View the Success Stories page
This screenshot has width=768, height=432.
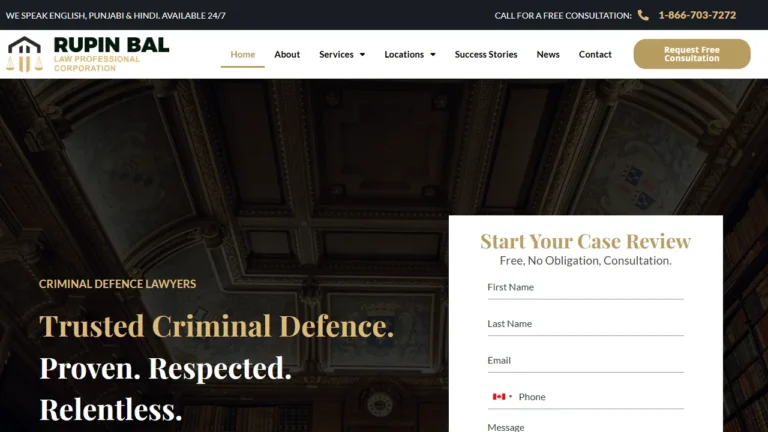[x=486, y=54]
